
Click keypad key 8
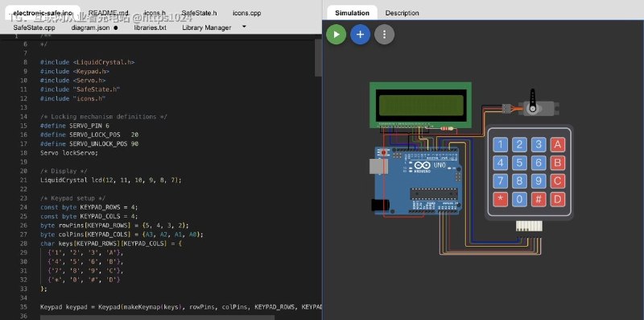(519, 181)
